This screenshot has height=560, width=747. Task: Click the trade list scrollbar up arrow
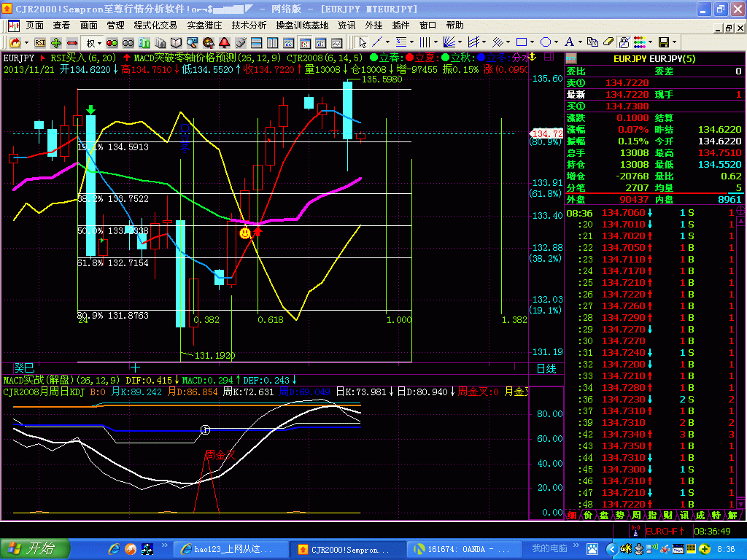(x=741, y=222)
